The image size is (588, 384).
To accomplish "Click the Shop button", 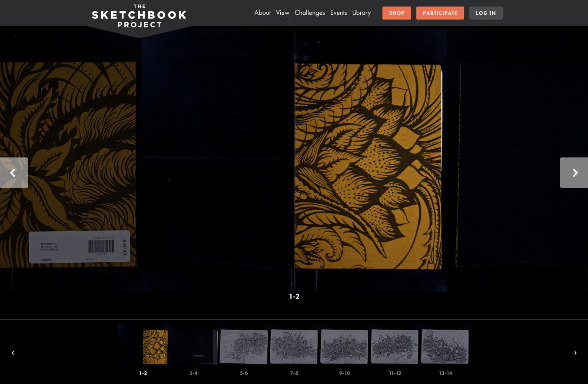I will [397, 13].
